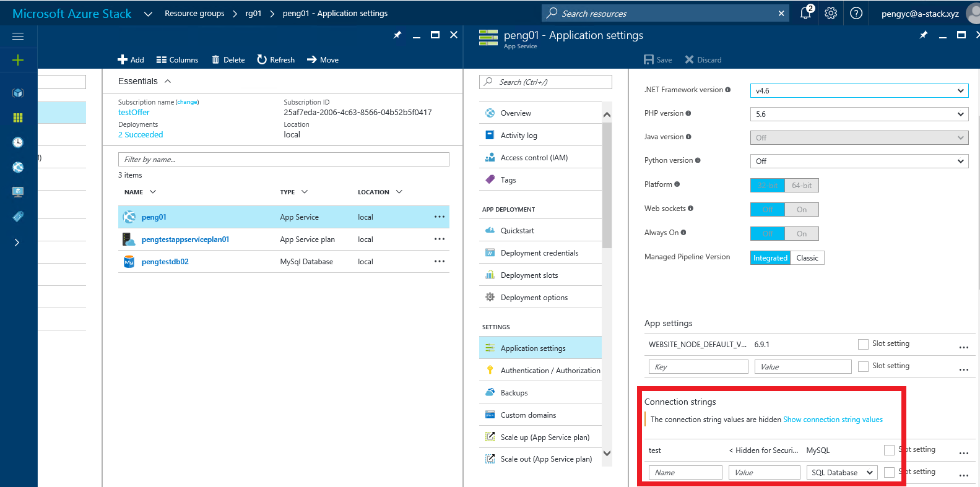Click the connection string Name field
Screen dimensions: 980x487
tap(685, 472)
